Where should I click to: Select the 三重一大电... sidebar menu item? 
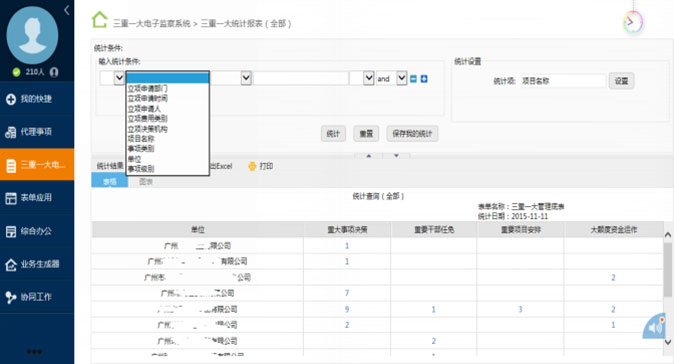(37, 165)
